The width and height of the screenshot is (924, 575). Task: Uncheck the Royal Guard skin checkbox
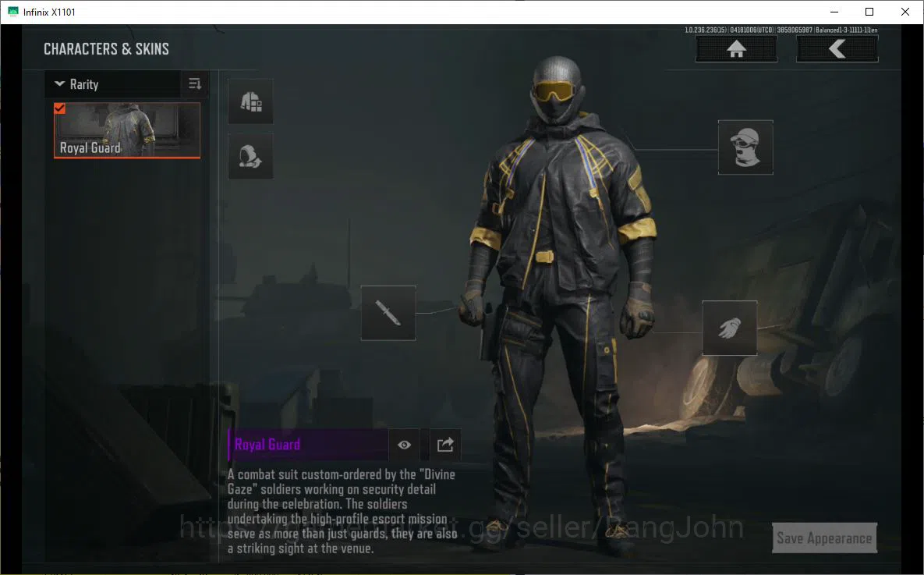click(59, 108)
